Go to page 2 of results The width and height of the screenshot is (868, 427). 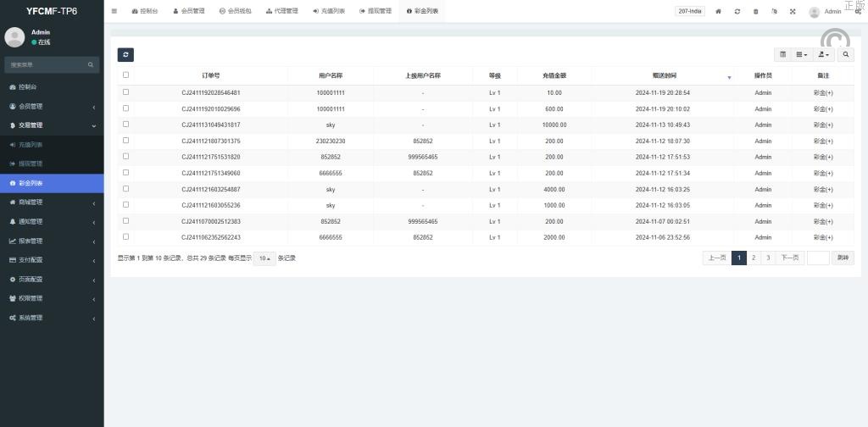coord(754,258)
